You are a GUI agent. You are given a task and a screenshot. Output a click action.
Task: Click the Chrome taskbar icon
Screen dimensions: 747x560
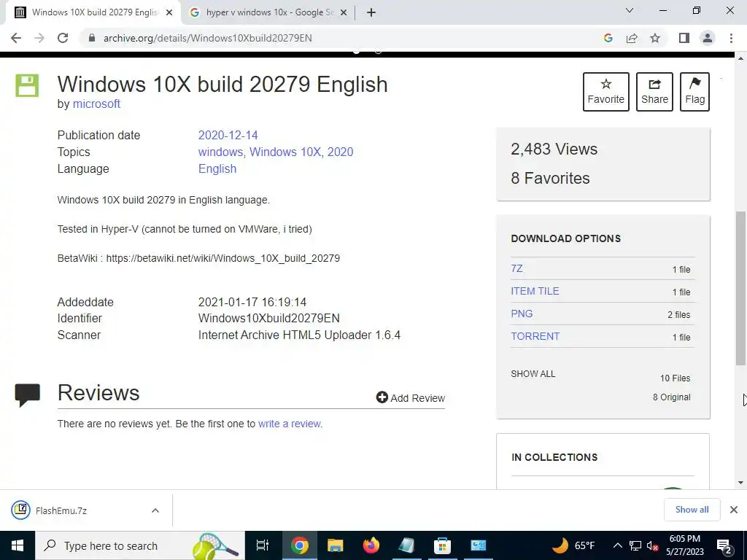tap(300, 545)
